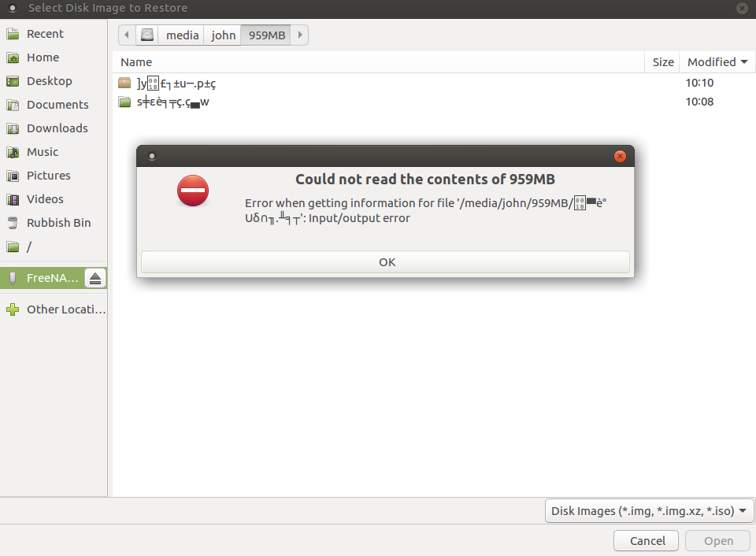Cancel the disk image selection
Image resolution: width=756 pixels, height=556 pixels.
[646, 540]
